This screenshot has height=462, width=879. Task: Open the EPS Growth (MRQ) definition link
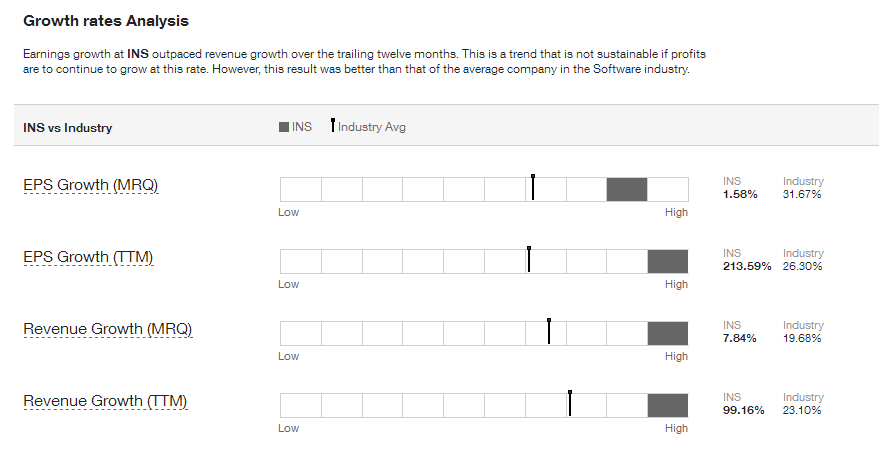(91, 185)
